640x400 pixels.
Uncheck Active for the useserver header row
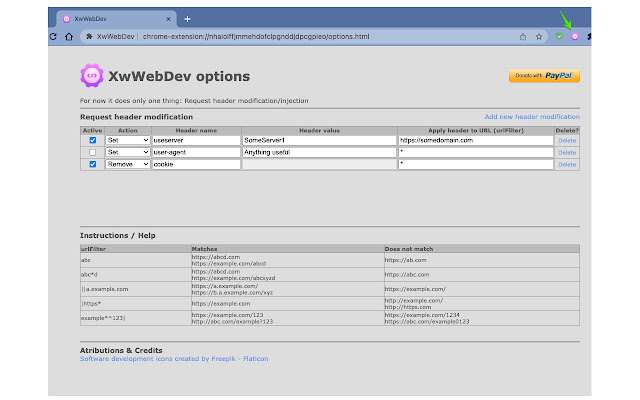click(x=93, y=140)
